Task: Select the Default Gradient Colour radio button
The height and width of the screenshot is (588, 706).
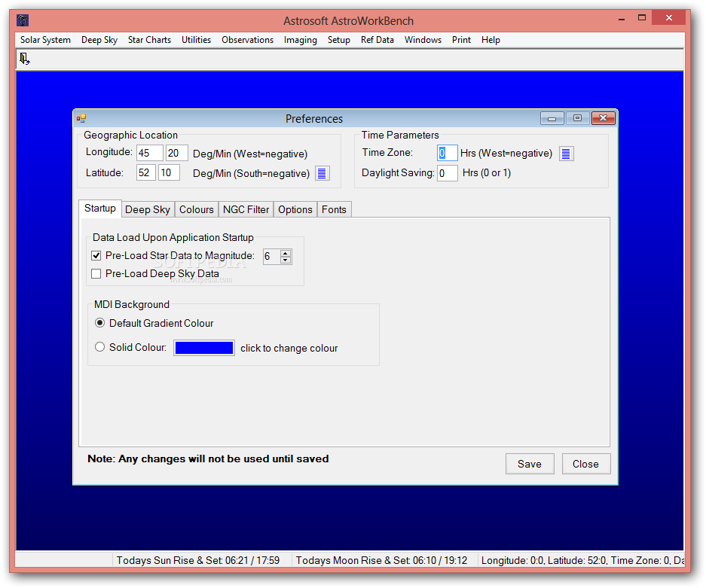Action: [100, 323]
